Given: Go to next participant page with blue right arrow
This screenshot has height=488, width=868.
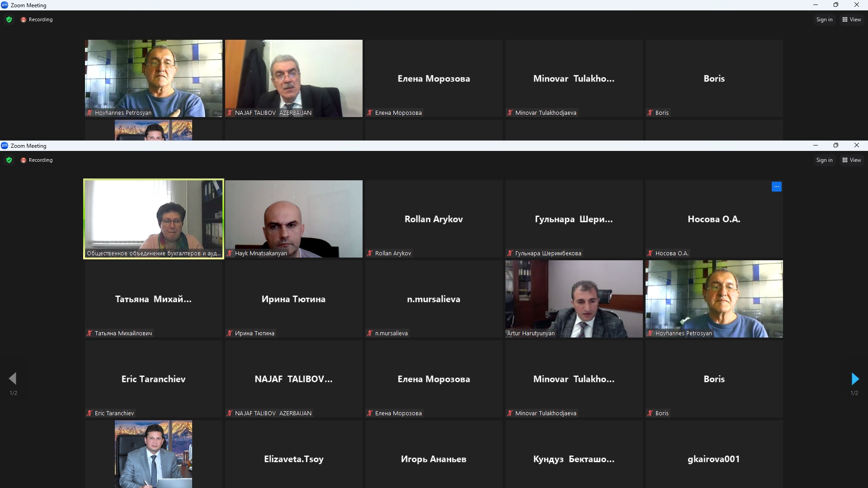Looking at the screenshot, I should [x=854, y=379].
